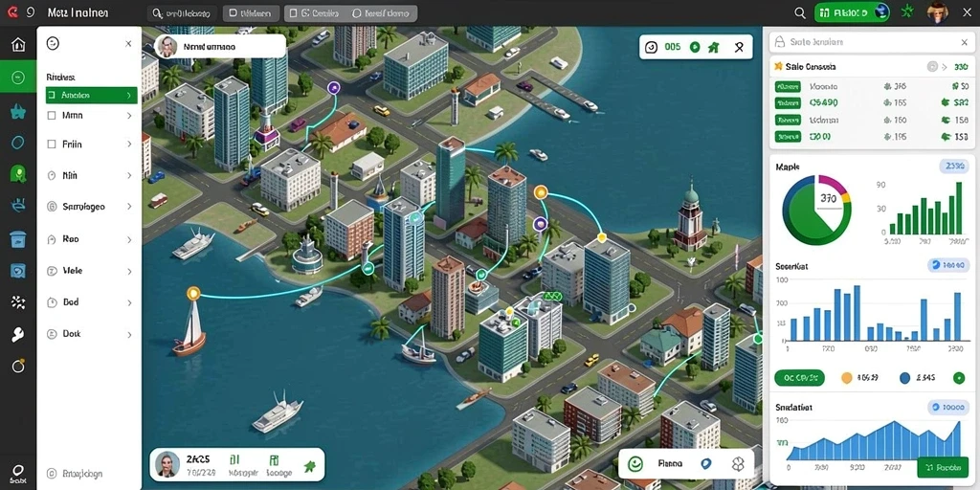This screenshot has width=980, height=490.
Task: Click the green button at bottom of stats panel
Action: 943,467
